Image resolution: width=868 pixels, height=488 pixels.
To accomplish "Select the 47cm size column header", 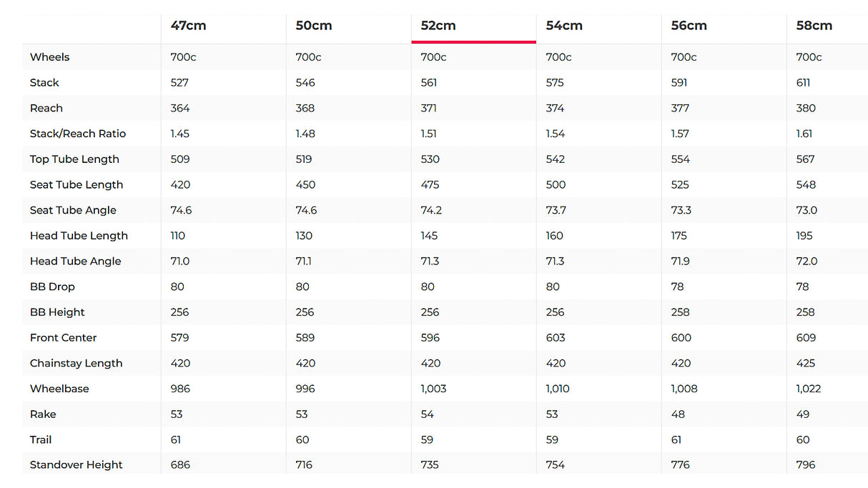I will coord(188,26).
